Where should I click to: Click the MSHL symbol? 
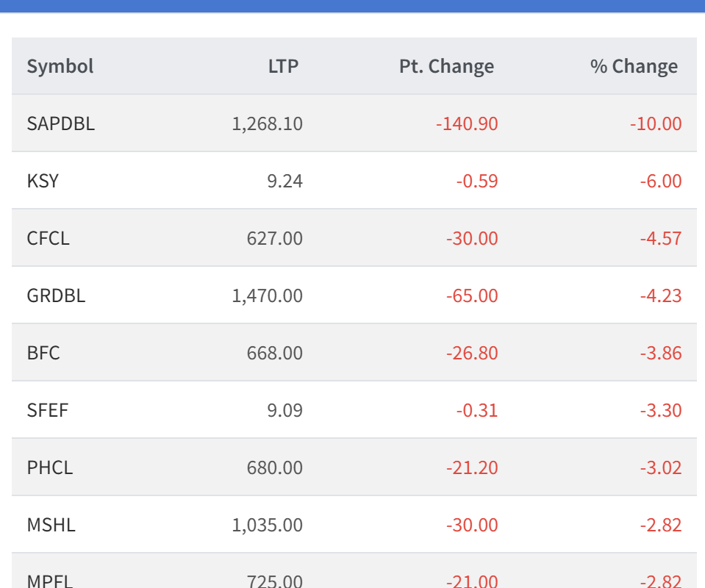click(51, 525)
